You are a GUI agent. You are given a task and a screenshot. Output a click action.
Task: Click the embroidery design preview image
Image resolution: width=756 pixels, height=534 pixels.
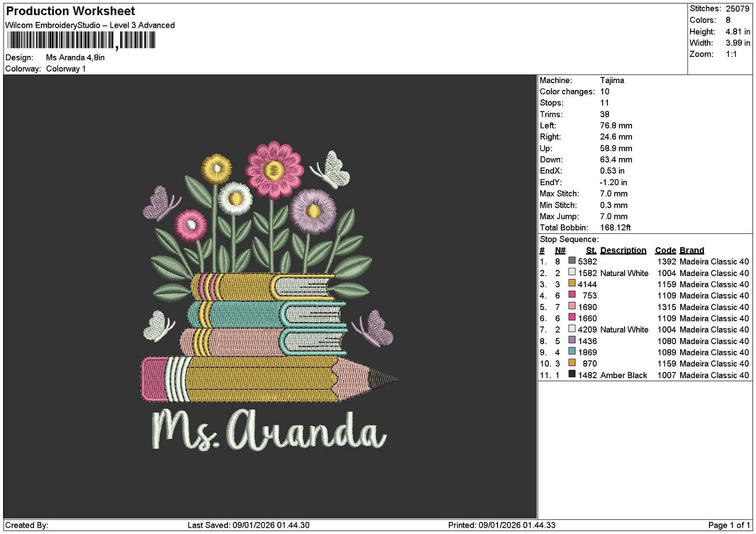tap(270, 297)
